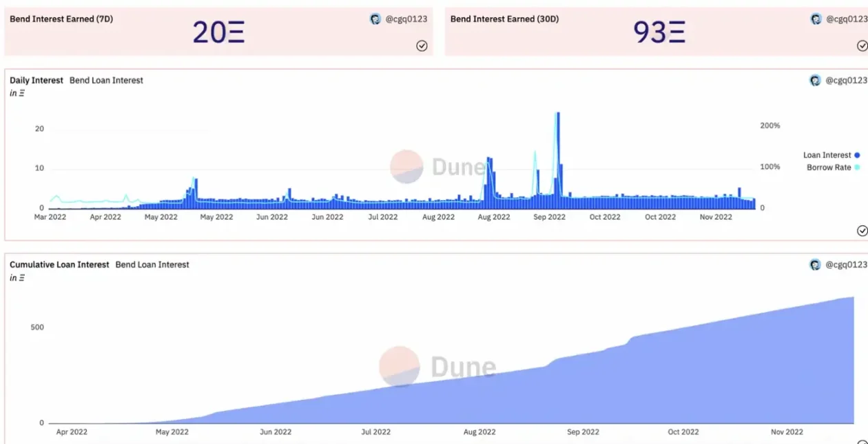The image size is (868, 444).
Task: Click checkmark icon below Daily Interest chart
Action: click(862, 230)
